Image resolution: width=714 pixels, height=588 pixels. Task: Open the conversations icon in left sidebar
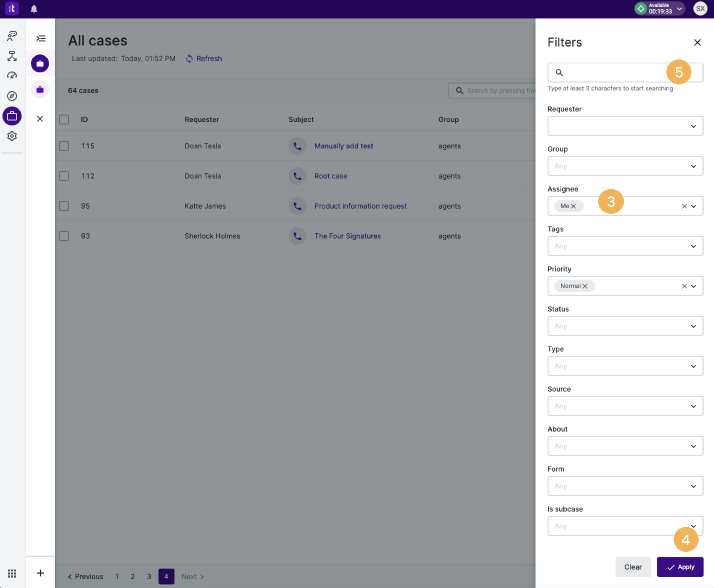pos(12,36)
